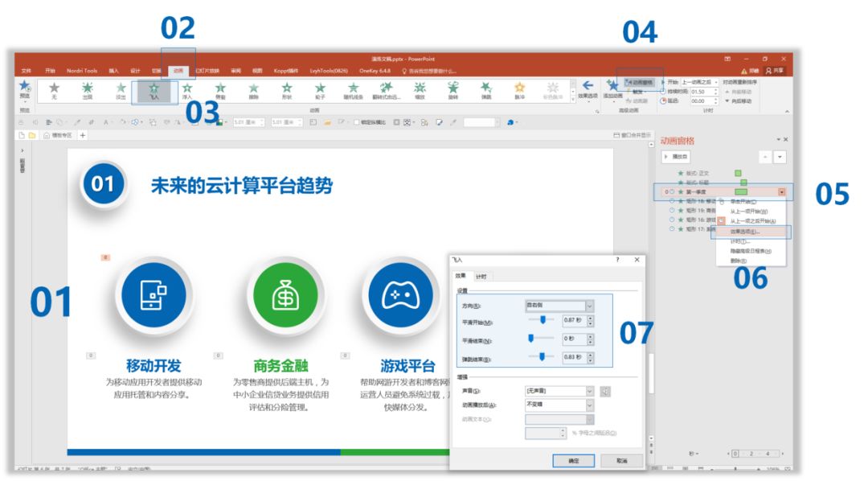Click the 平滑开始 value field 0.87 秒
868x481 pixels.
(x=574, y=320)
